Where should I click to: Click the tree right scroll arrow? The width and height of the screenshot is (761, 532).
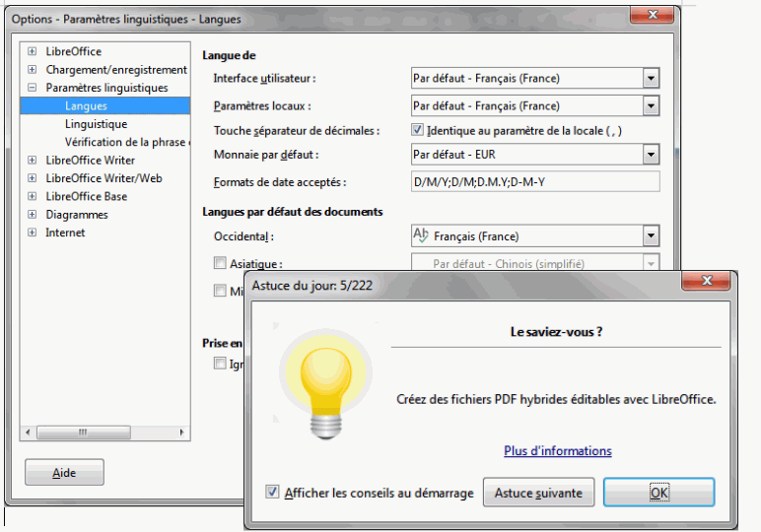point(182,432)
